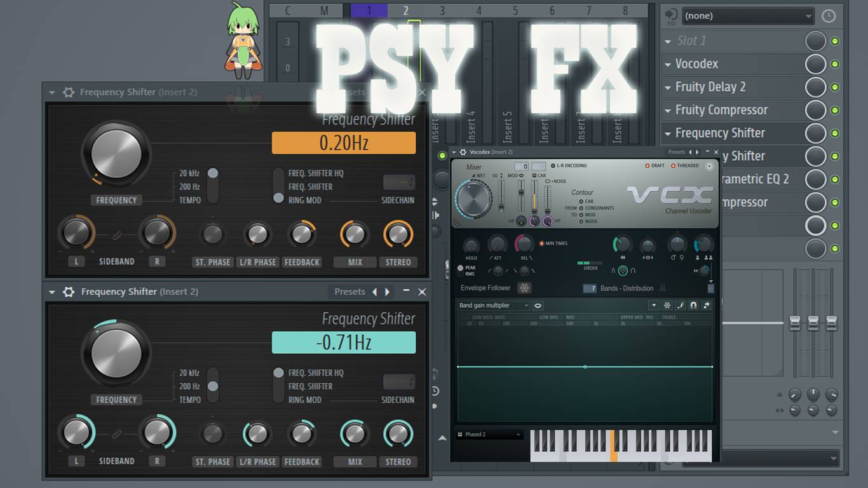The image size is (868, 488).
Task: Flip 20 kHz/200 Hz/TEMPO switch in orange shifter
Action: tap(213, 186)
